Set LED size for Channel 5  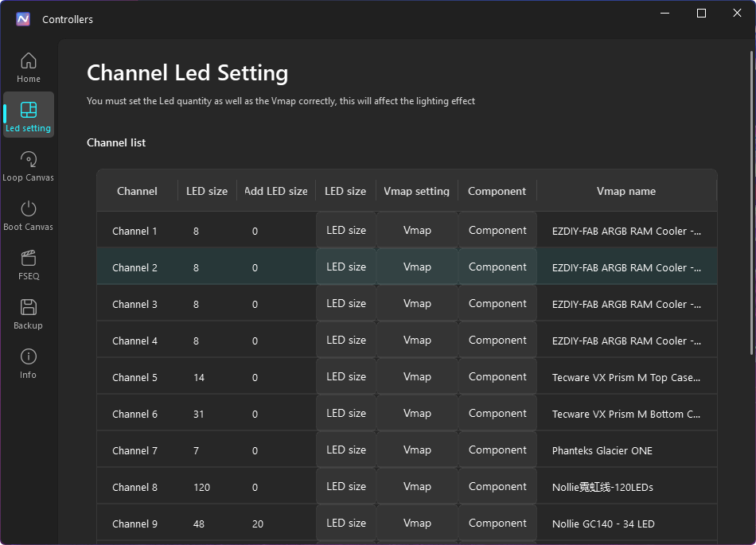346,377
